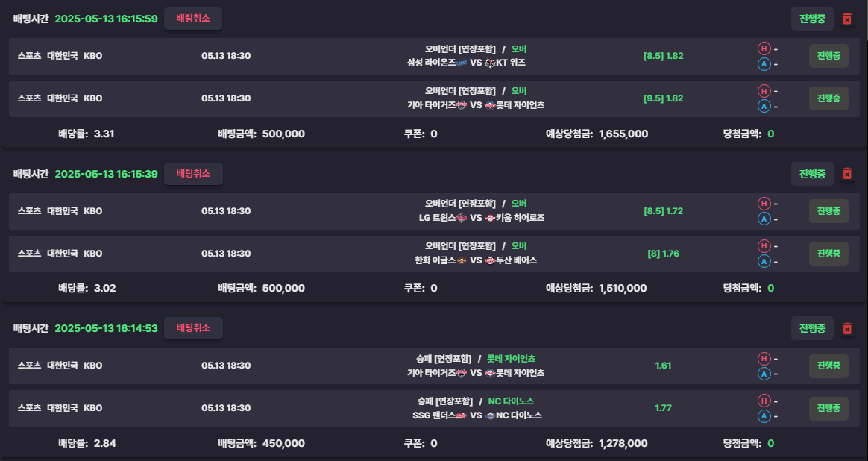Screen dimensions: 868x461
Task: Click 진행중 status on Samsung Lions vs KT Wiz row
Action: click(x=828, y=56)
